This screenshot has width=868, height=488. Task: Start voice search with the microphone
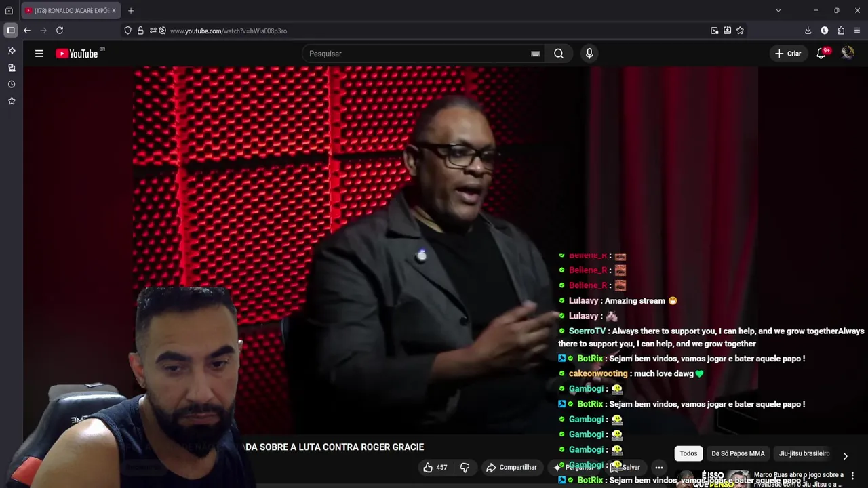(x=589, y=54)
